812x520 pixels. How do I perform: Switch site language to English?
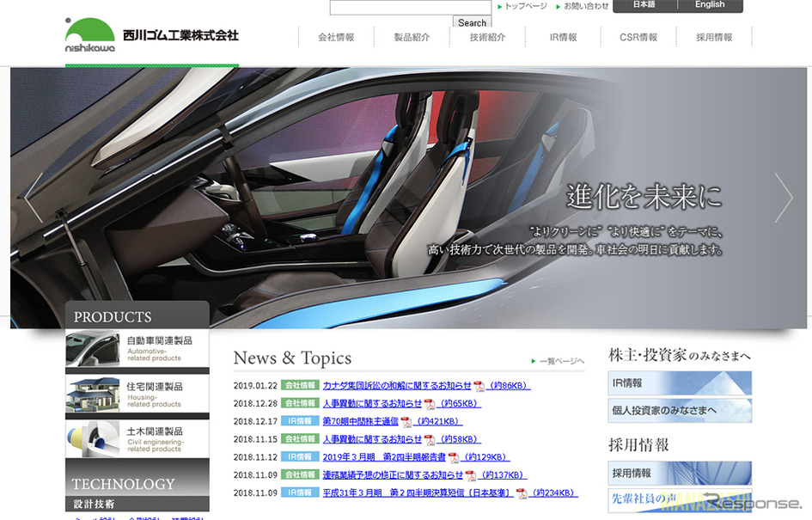coord(710,5)
